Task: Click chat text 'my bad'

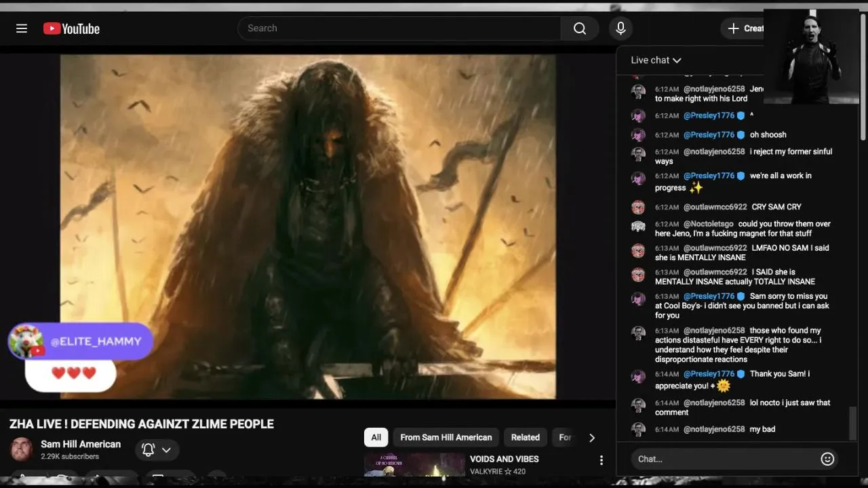Action: tap(762, 429)
